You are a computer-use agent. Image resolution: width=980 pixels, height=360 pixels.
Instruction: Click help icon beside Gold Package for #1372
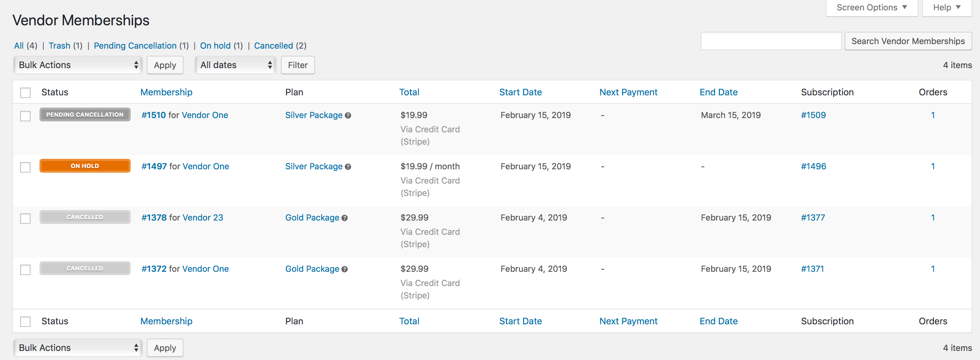coord(344,270)
